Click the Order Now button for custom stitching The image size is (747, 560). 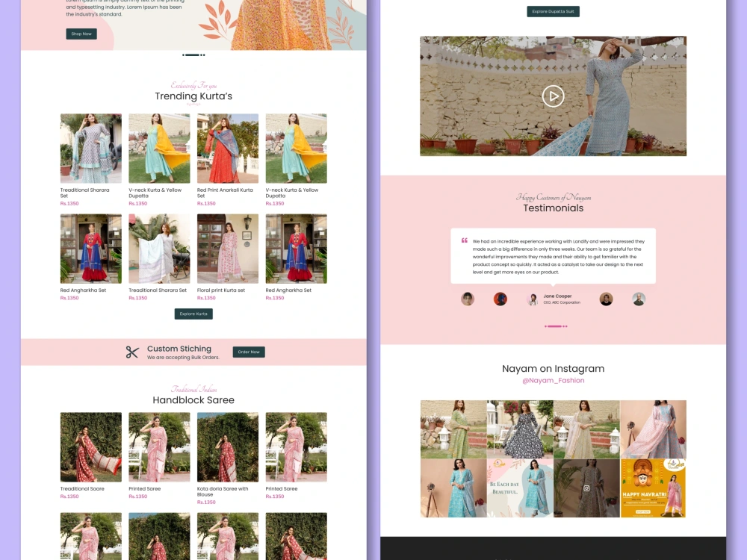coord(249,352)
